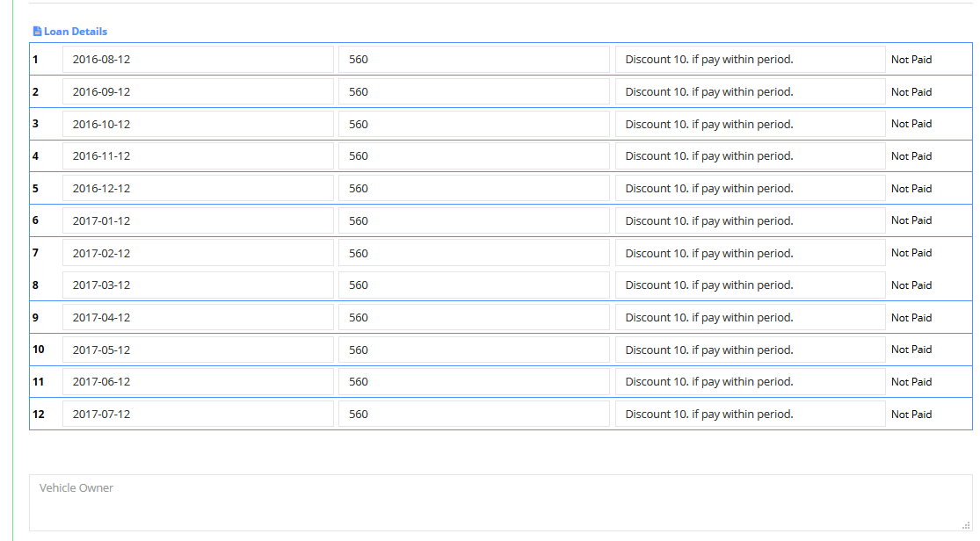Edit the discount note in row 3

coord(751,124)
